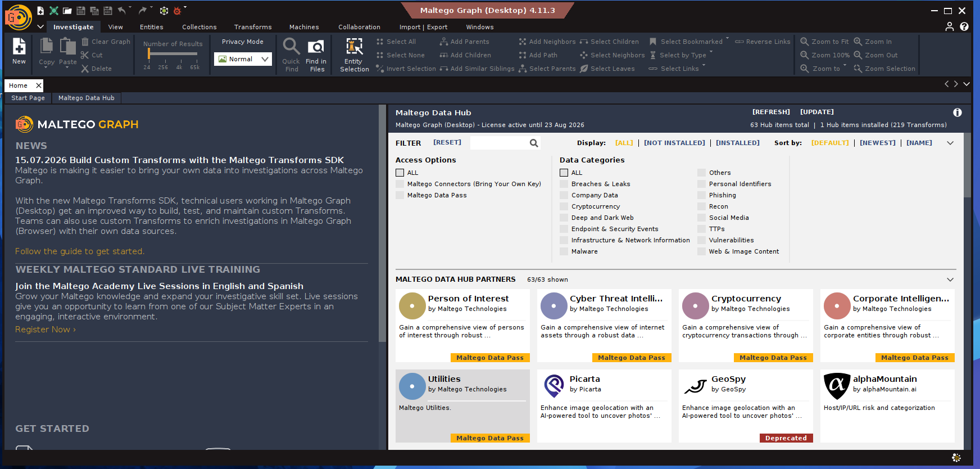
Task: Click the Zoom Out tool
Action: (x=875, y=55)
